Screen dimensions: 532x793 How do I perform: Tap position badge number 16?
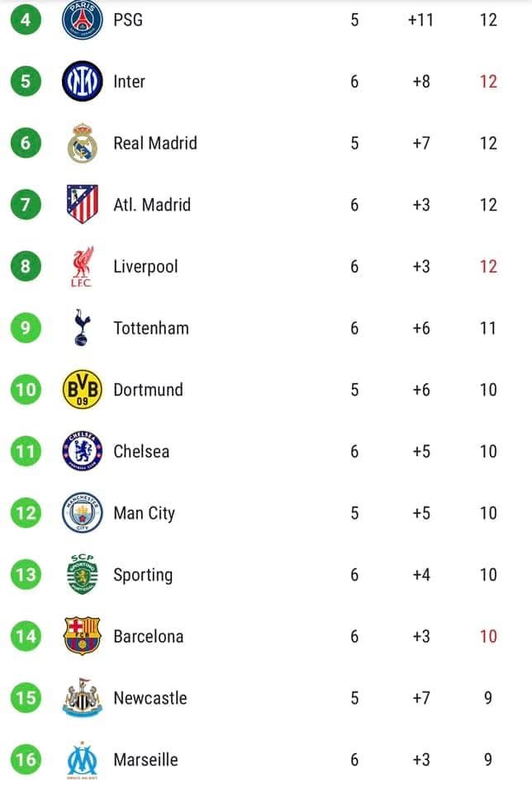(x=26, y=760)
